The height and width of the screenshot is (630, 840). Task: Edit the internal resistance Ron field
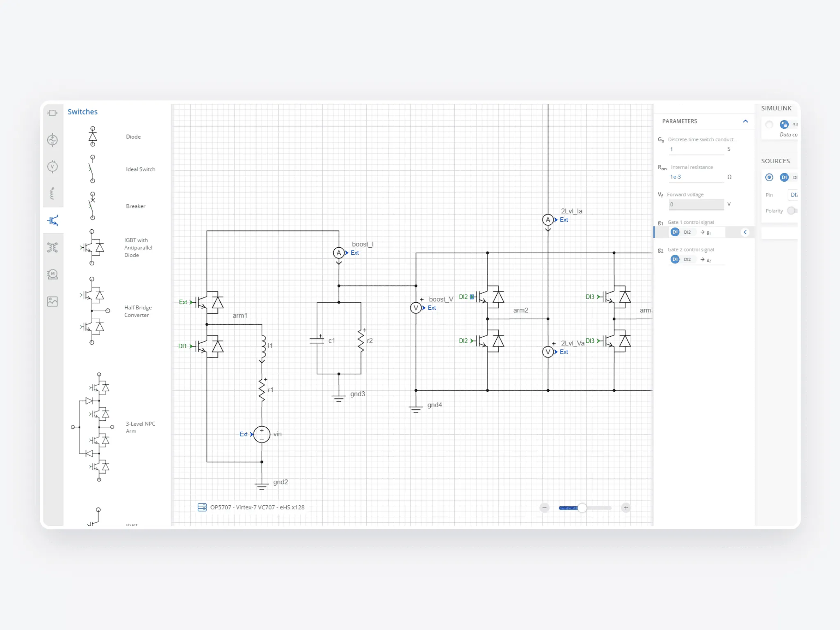click(696, 177)
